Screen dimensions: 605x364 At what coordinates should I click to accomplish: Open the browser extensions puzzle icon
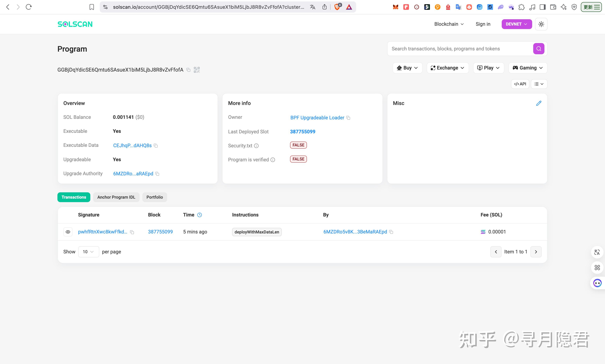521,7
